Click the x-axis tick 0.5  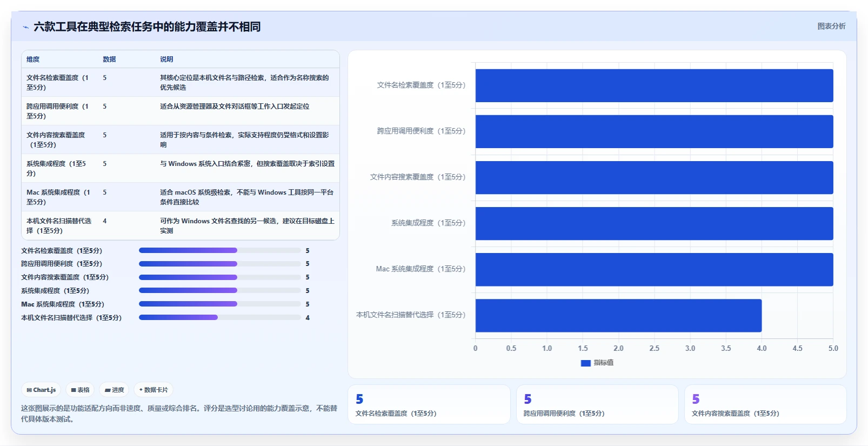pos(511,348)
